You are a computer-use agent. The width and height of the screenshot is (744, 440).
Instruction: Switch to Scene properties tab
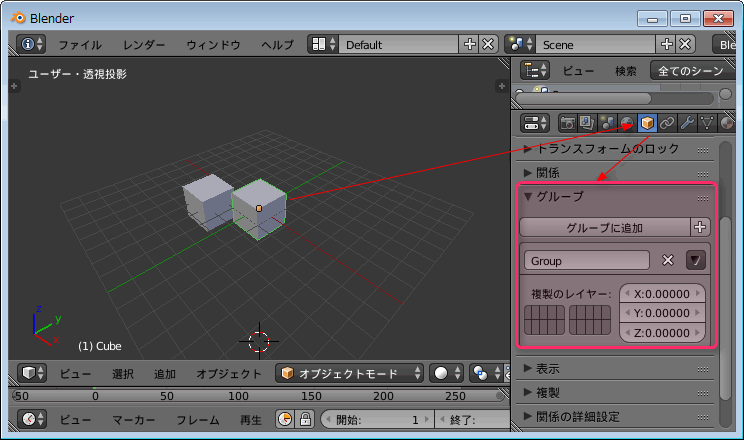[607, 123]
